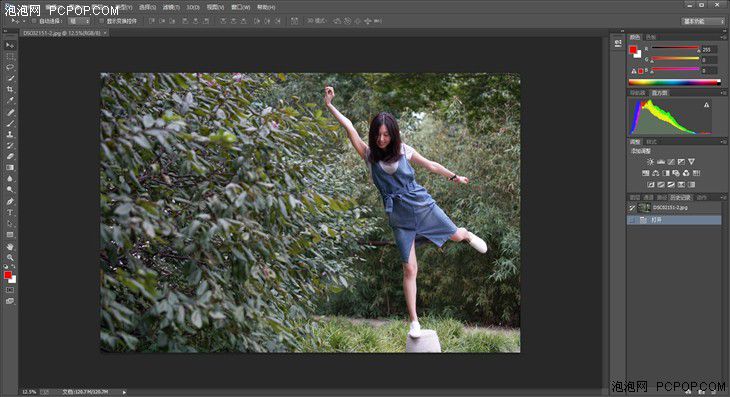This screenshot has height=397, width=730.
Task: Switch to the Histogram tab
Action: (659, 93)
